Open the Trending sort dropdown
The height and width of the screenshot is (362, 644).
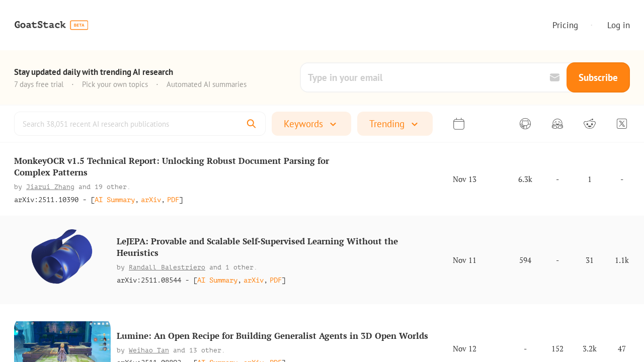point(394,124)
